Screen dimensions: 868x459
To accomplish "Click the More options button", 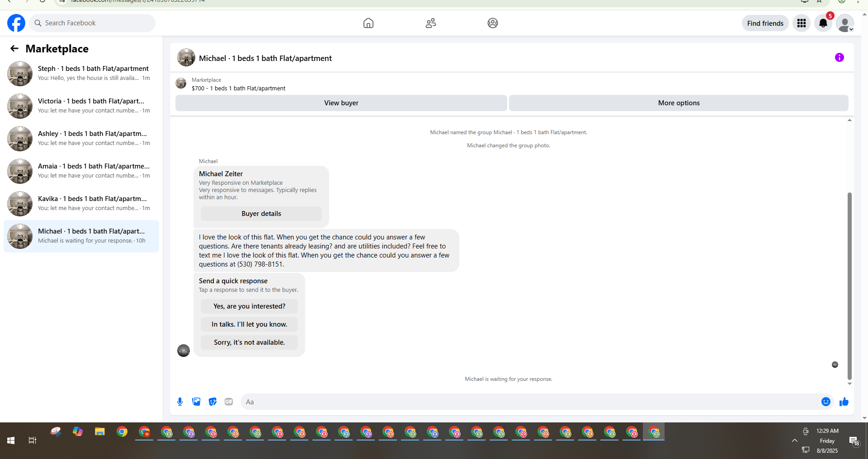I will [x=679, y=103].
